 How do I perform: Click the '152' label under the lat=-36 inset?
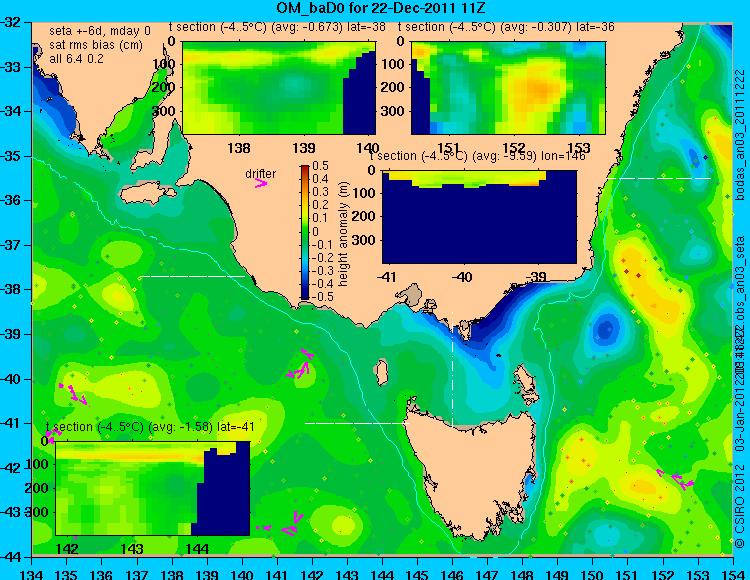click(x=513, y=148)
